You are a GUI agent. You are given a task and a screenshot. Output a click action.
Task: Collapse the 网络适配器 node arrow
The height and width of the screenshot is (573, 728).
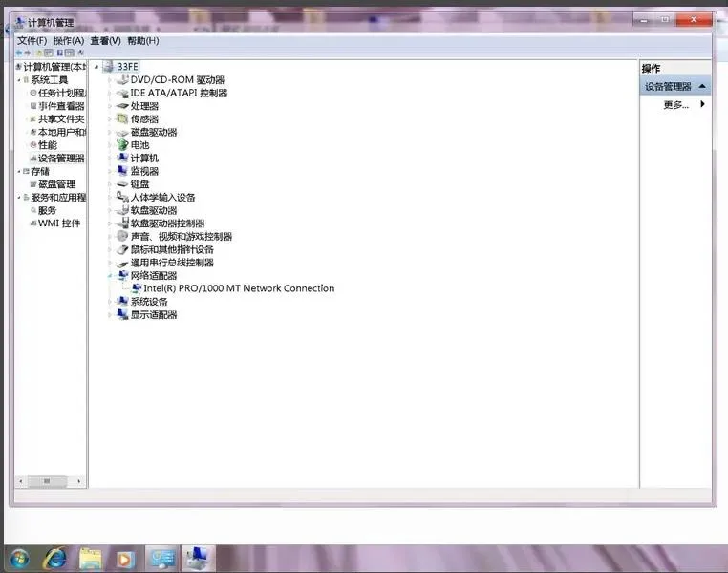(110, 276)
